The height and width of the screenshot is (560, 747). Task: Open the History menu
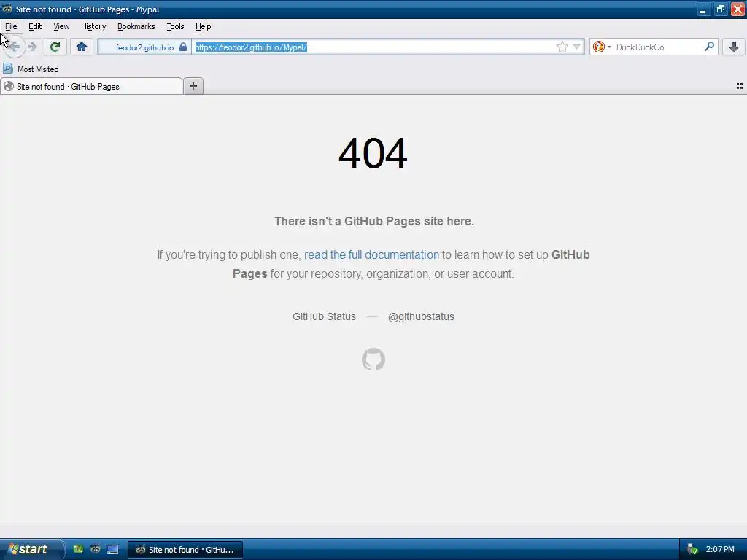[93, 26]
